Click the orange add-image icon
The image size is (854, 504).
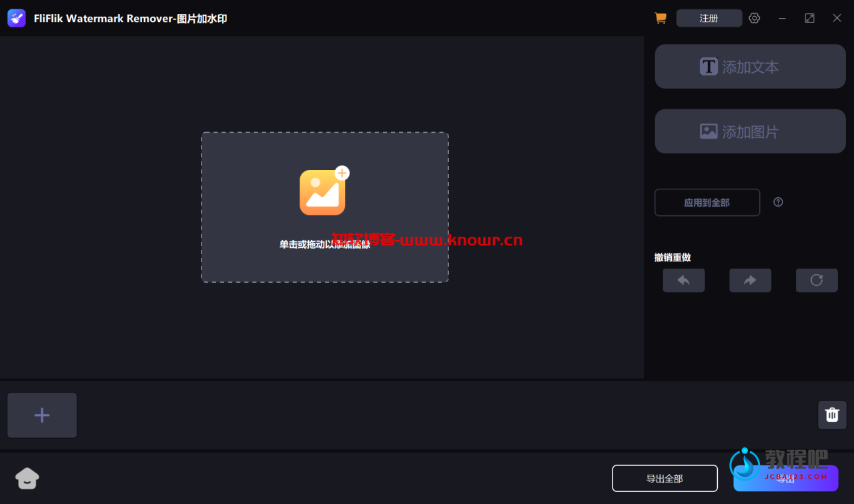[x=324, y=191]
